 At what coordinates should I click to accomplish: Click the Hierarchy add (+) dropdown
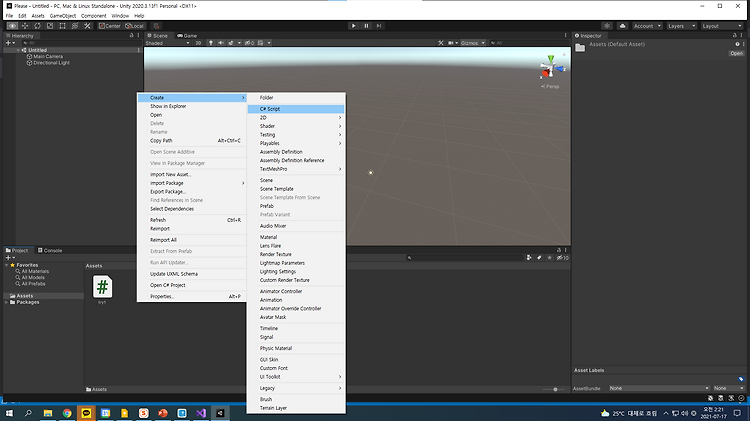pyautogui.click(x=10, y=43)
